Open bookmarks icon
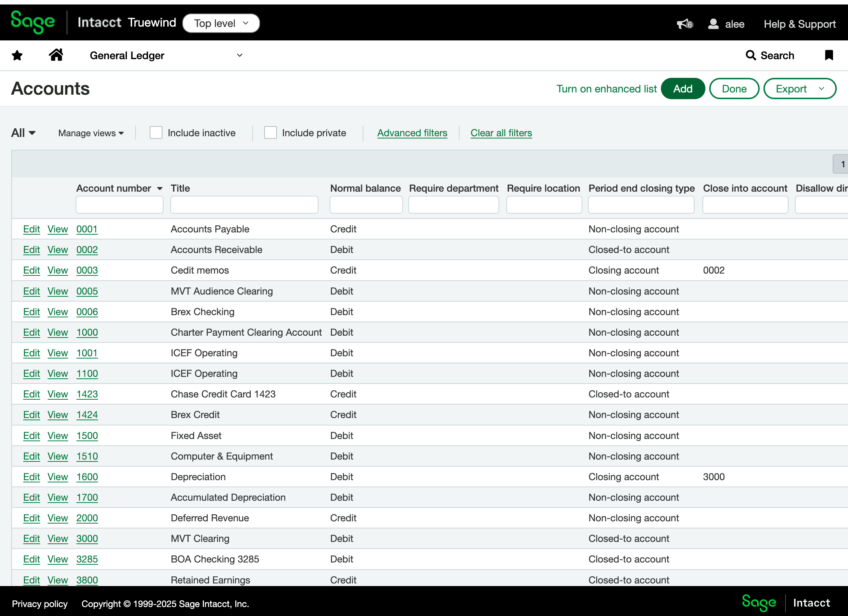 point(829,55)
